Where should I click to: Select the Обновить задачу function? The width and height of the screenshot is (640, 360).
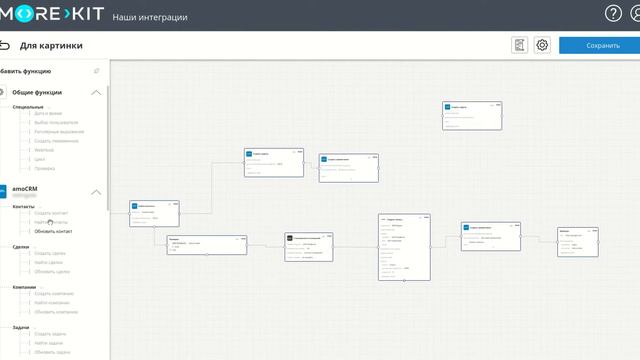tap(52, 352)
